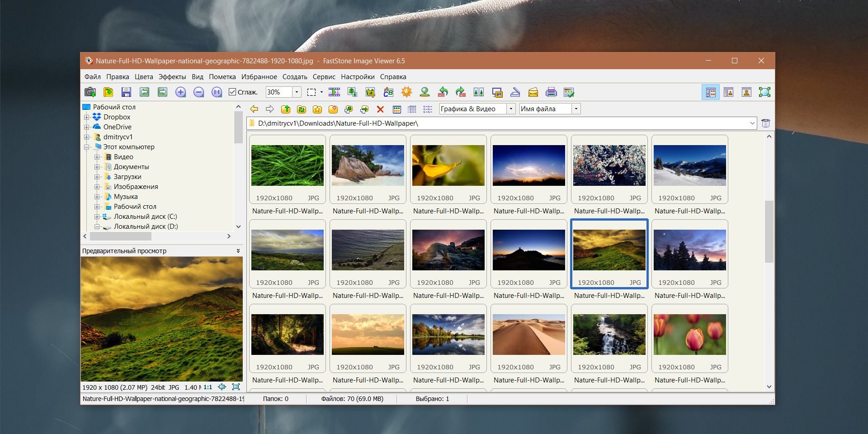868x434 pixels.
Task: Delete the selected file with red X
Action: tap(380, 109)
